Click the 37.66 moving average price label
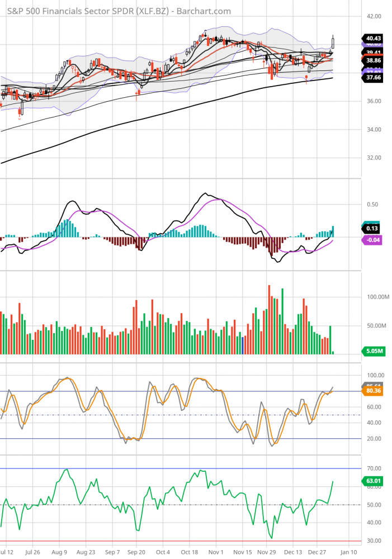The height and width of the screenshot is (559, 392). pyautogui.click(x=372, y=78)
